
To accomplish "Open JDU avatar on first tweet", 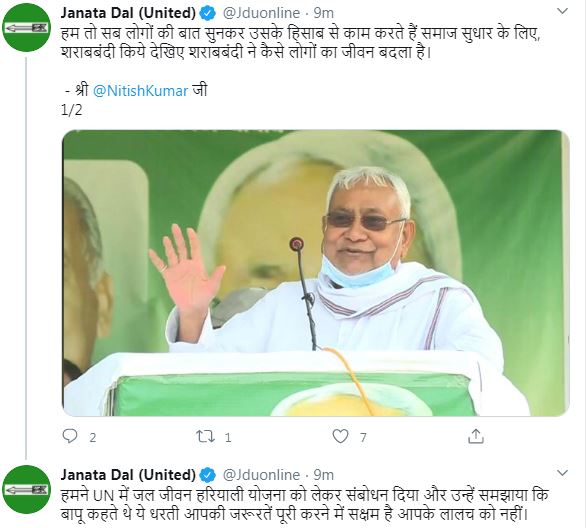I will (x=26, y=28).
